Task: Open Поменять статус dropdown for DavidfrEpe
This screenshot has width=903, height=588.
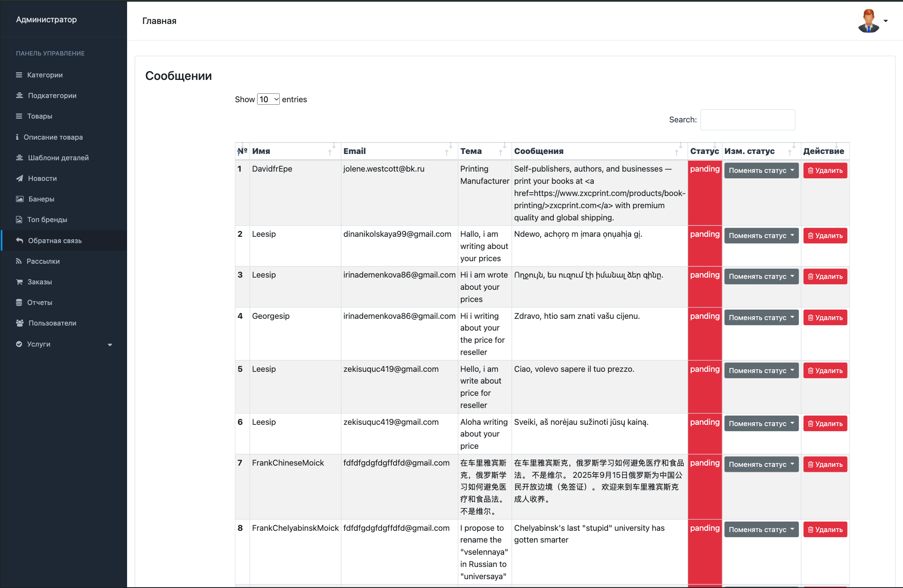Action: tap(761, 171)
